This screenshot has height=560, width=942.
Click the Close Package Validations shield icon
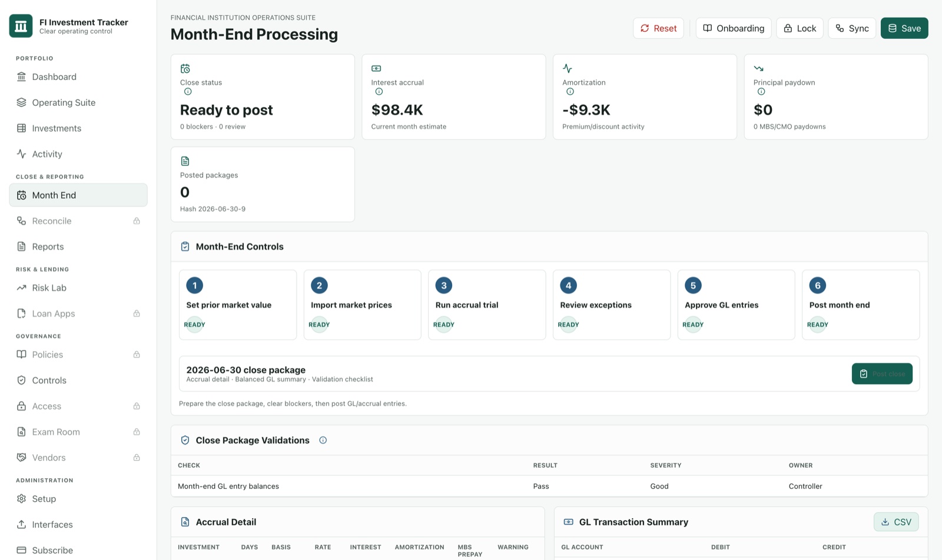pos(185,440)
